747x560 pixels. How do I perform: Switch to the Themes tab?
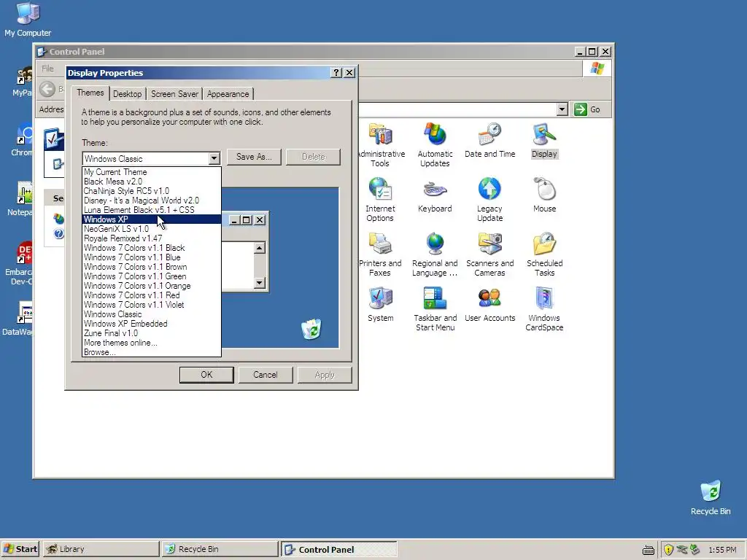90,93
